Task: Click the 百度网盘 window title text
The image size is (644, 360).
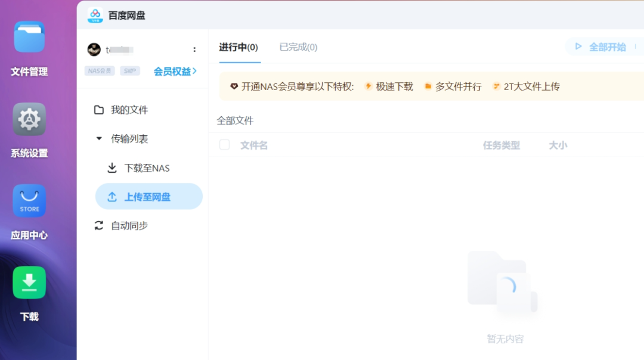Action: (x=126, y=15)
